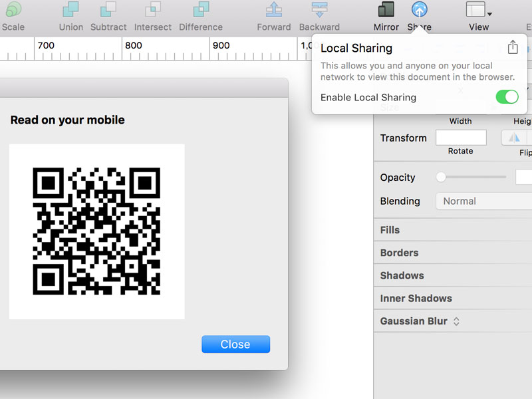Click the Rotate input field

pyautogui.click(x=461, y=138)
